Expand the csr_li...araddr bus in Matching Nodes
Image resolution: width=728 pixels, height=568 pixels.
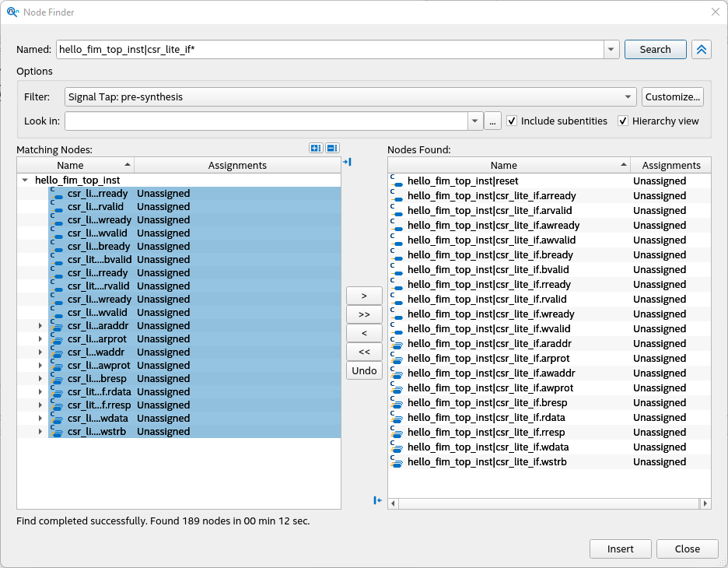tap(40, 326)
